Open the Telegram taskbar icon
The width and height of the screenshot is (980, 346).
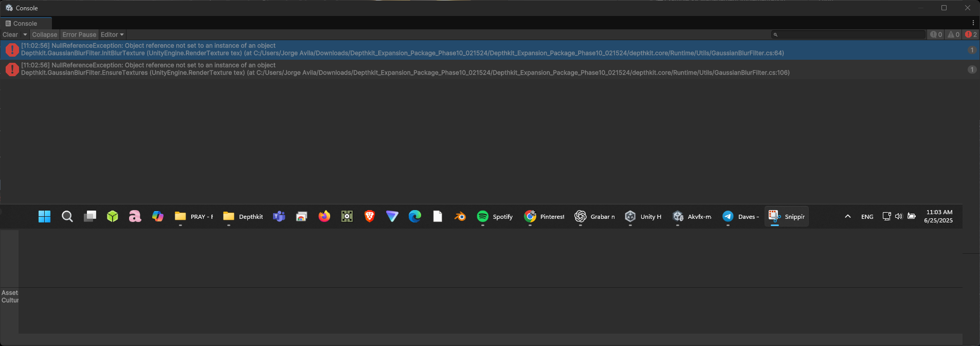[740, 217]
